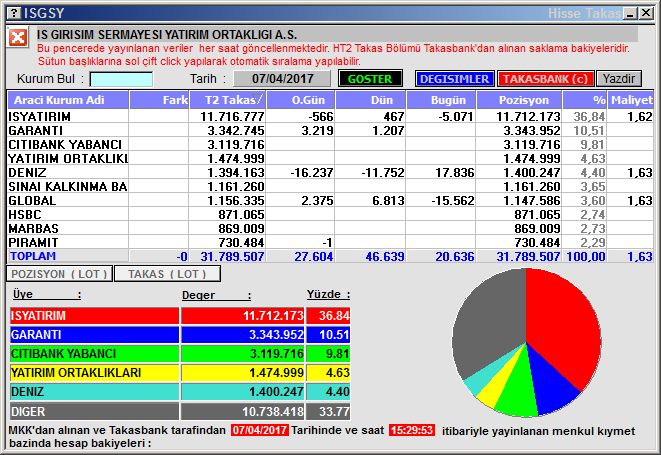Sort by Maliyet column header

[631, 100]
